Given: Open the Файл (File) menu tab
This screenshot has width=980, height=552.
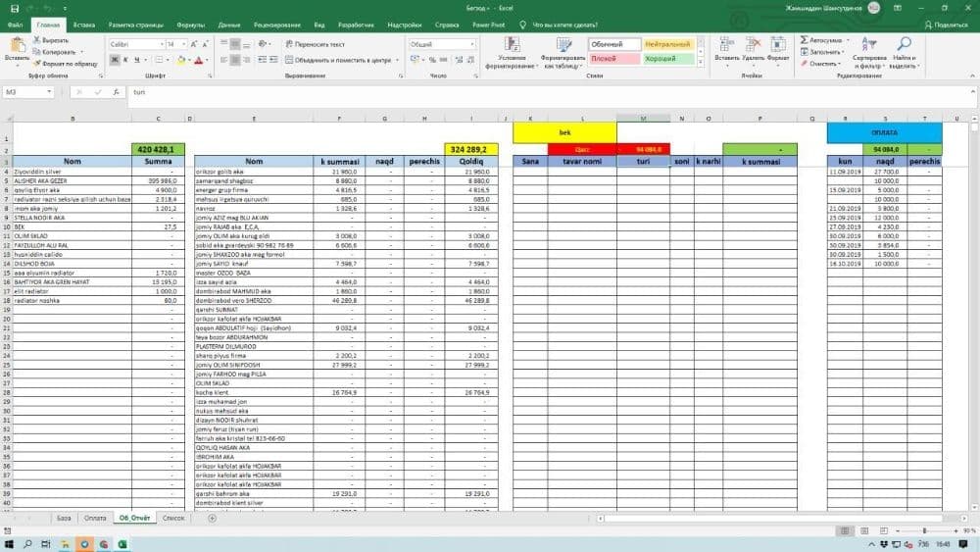Looking at the screenshot, I should pyautogui.click(x=16, y=25).
